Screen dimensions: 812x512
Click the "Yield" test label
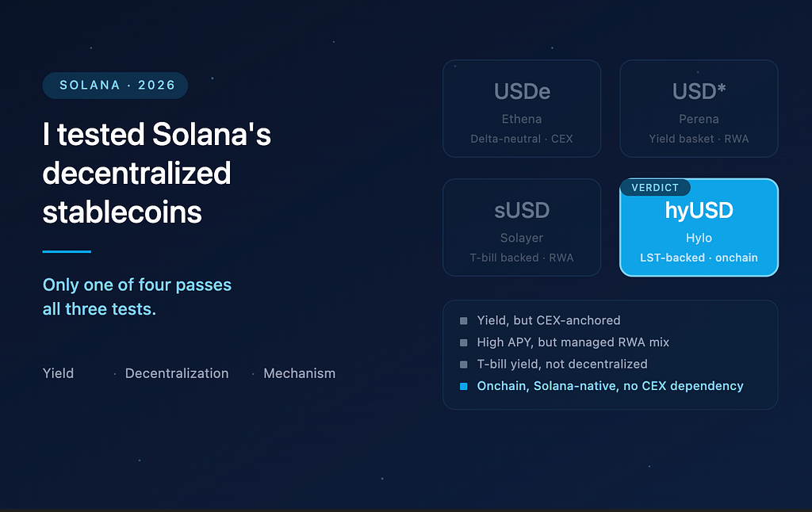point(58,373)
